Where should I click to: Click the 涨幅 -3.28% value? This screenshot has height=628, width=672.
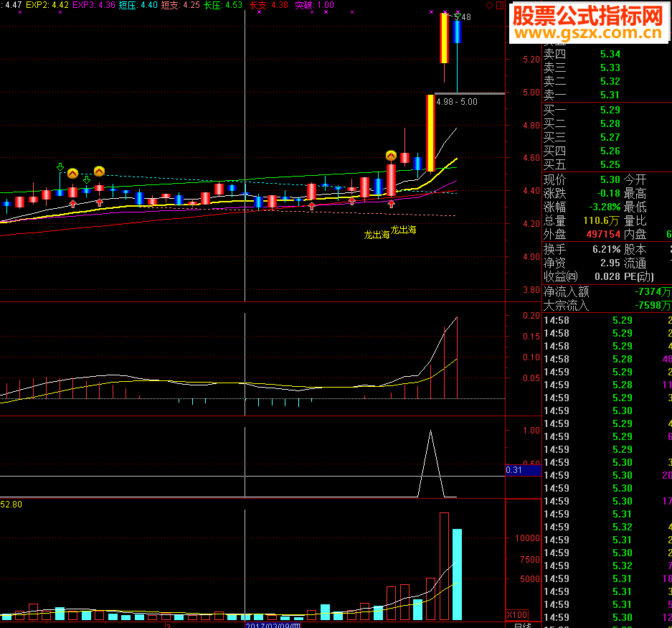tap(605, 207)
